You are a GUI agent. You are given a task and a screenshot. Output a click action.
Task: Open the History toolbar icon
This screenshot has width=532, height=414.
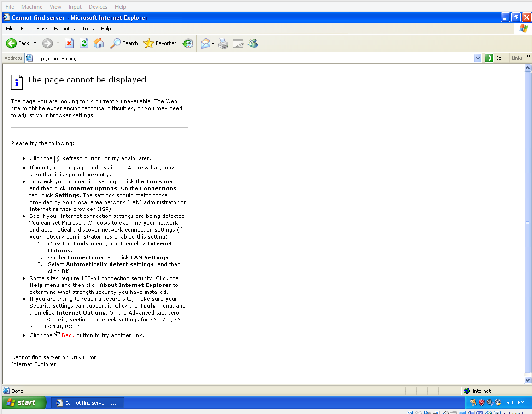[x=188, y=43]
